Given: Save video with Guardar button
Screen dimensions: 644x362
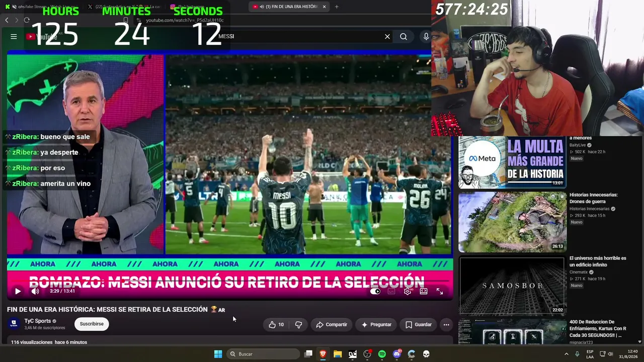Looking at the screenshot, I should coord(419,325).
